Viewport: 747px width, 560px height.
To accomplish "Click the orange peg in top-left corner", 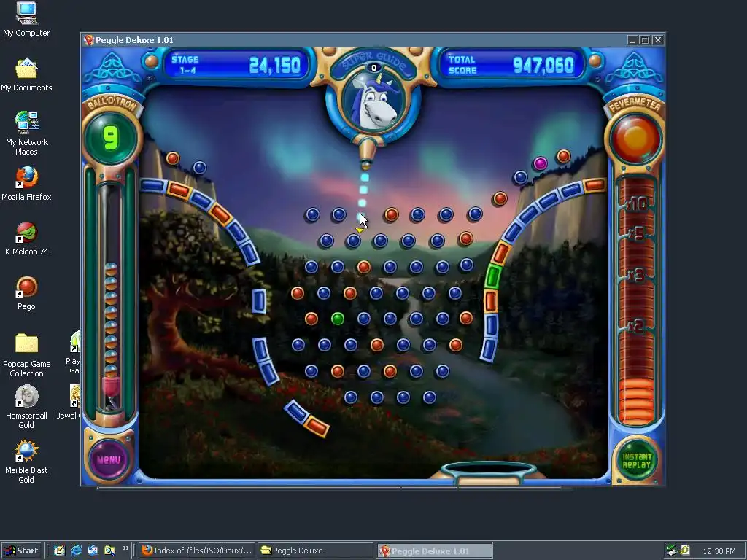I will [x=172, y=158].
